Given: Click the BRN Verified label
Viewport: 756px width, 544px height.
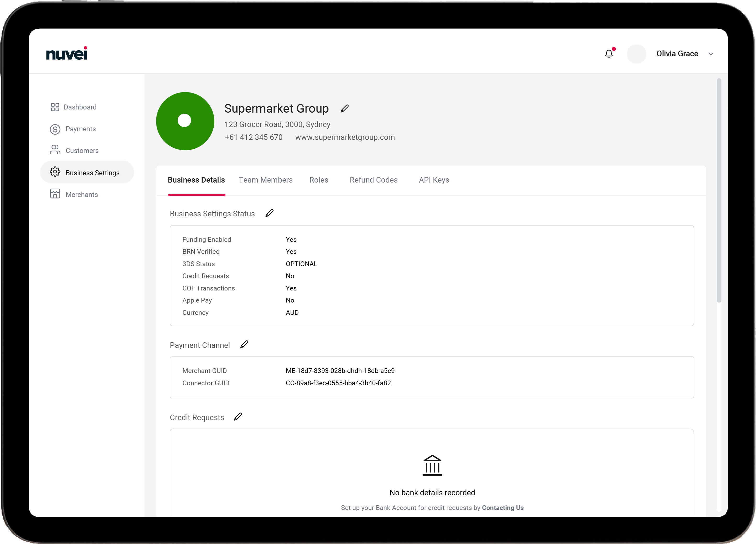Looking at the screenshot, I should pos(201,251).
